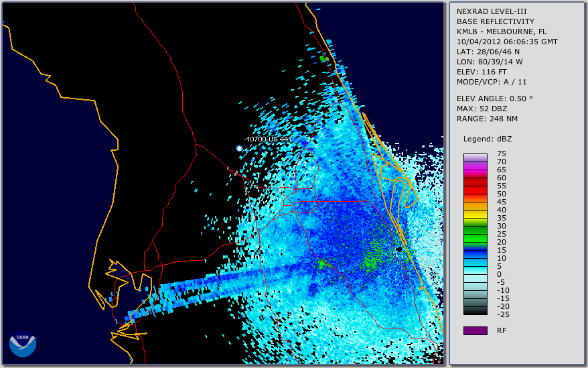
Task: Select the 'ELEV ANGLE: 0.50' text
Action: 494,99
